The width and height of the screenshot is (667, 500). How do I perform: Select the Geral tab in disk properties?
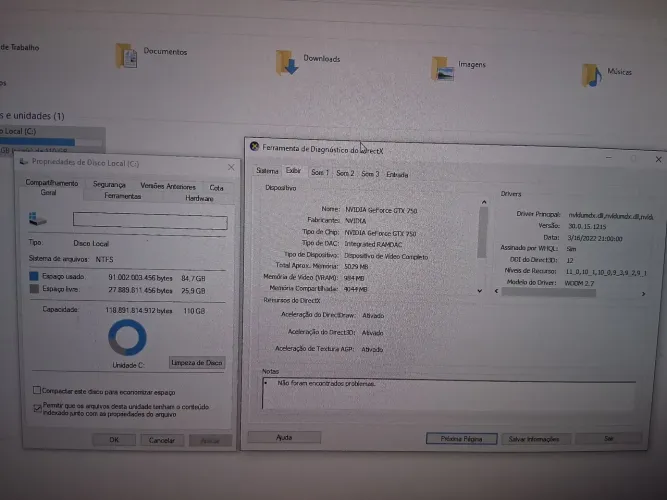[x=48, y=192]
